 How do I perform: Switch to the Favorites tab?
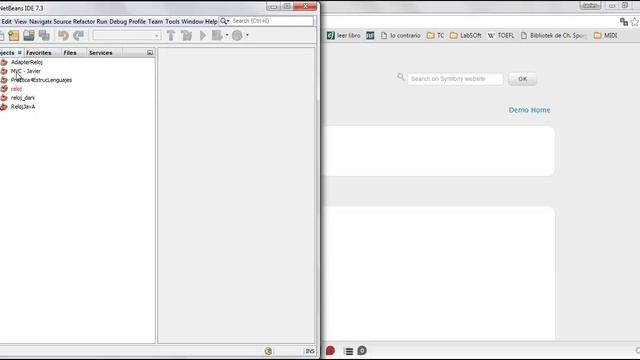pos(39,53)
